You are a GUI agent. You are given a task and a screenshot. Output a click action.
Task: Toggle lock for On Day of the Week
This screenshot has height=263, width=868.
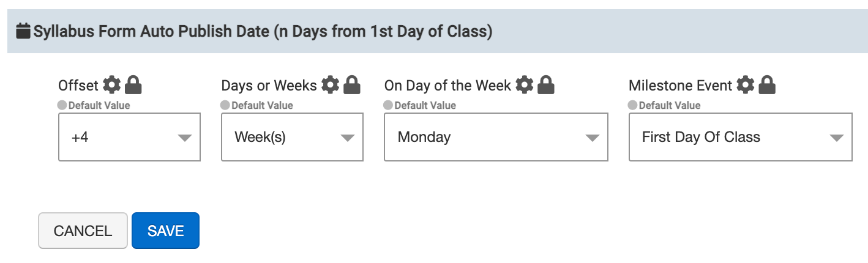point(546,85)
